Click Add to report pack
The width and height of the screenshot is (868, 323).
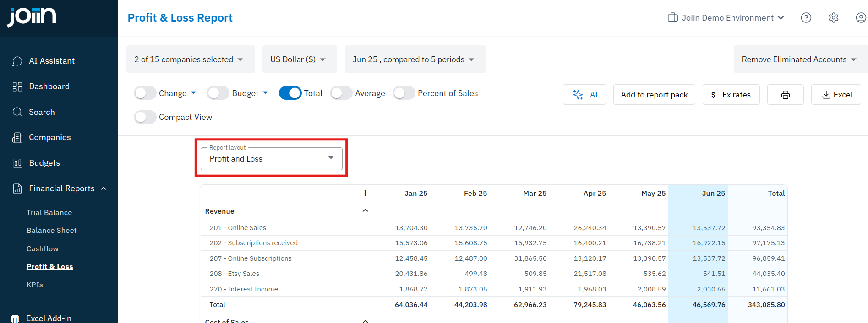click(654, 95)
